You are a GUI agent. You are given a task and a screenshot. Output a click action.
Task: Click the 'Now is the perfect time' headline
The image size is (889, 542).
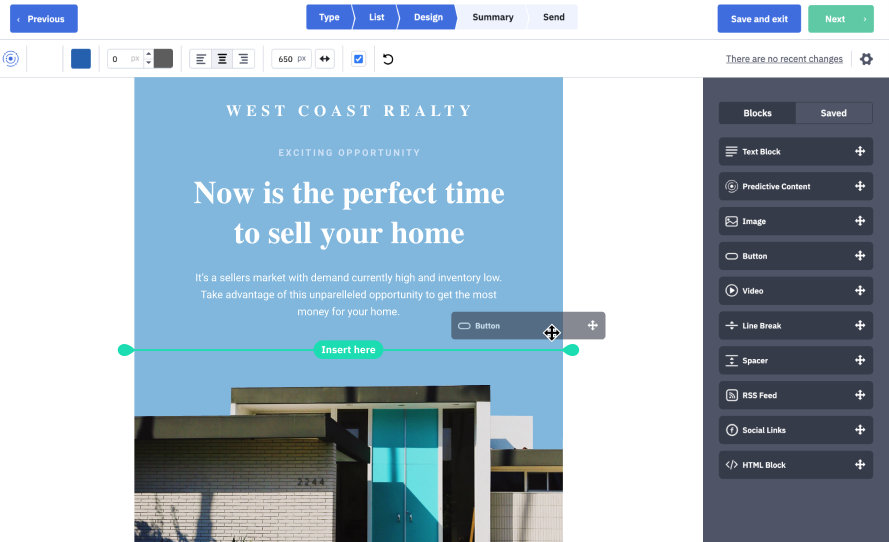(x=349, y=213)
